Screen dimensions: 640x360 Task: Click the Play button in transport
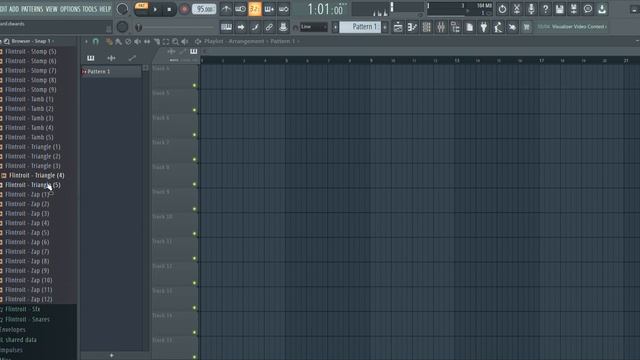point(155,9)
